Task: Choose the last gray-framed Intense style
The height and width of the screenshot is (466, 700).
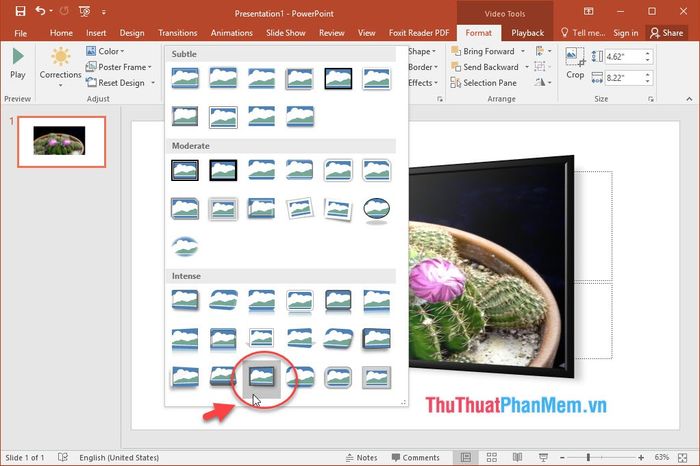Action: coord(376,377)
